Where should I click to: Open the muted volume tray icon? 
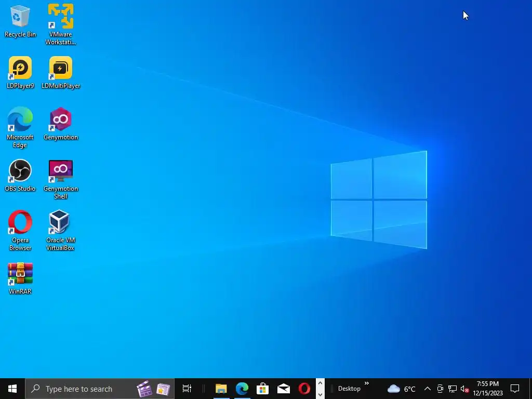pyautogui.click(x=464, y=389)
